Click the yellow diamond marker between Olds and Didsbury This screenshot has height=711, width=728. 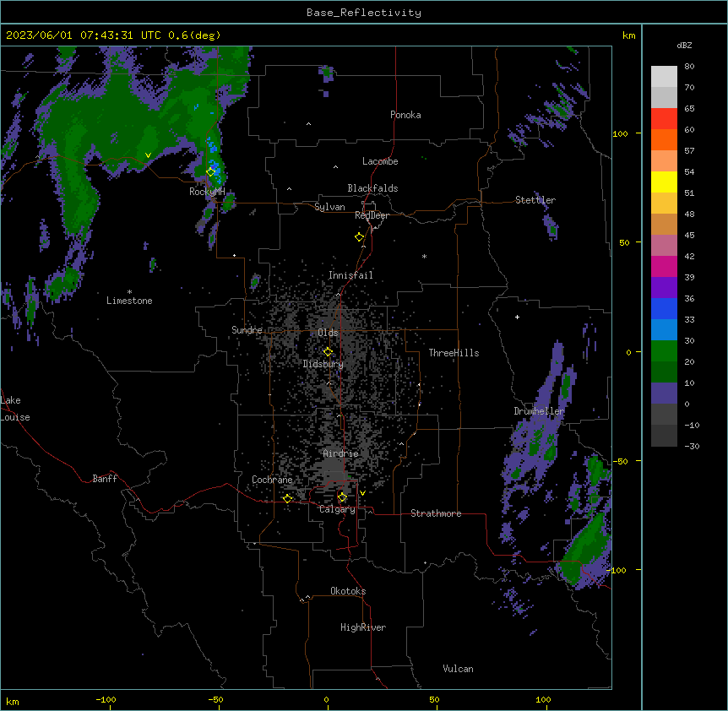point(328,351)
